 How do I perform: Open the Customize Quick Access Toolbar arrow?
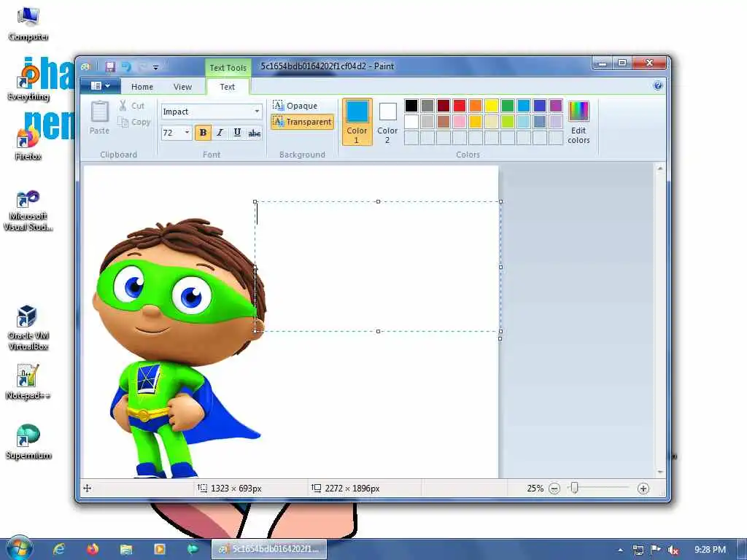point(156,68)
